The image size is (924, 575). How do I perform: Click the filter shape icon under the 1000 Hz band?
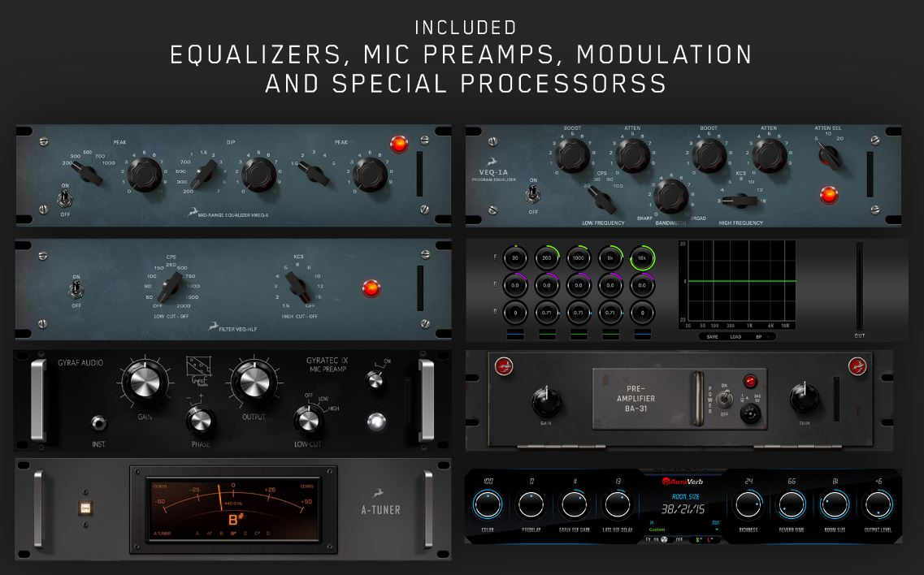pyautogui.click(x=579, y=335)
